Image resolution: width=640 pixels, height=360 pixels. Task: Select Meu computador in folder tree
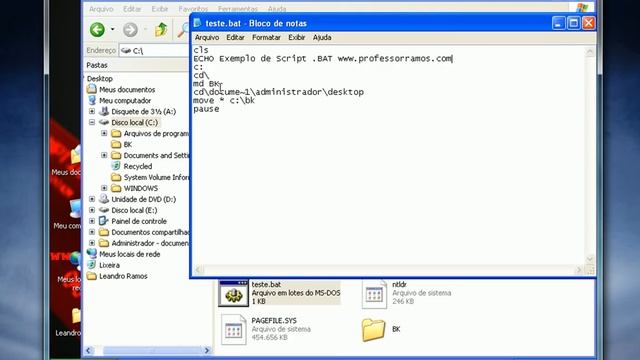click(x=125, y=100)
